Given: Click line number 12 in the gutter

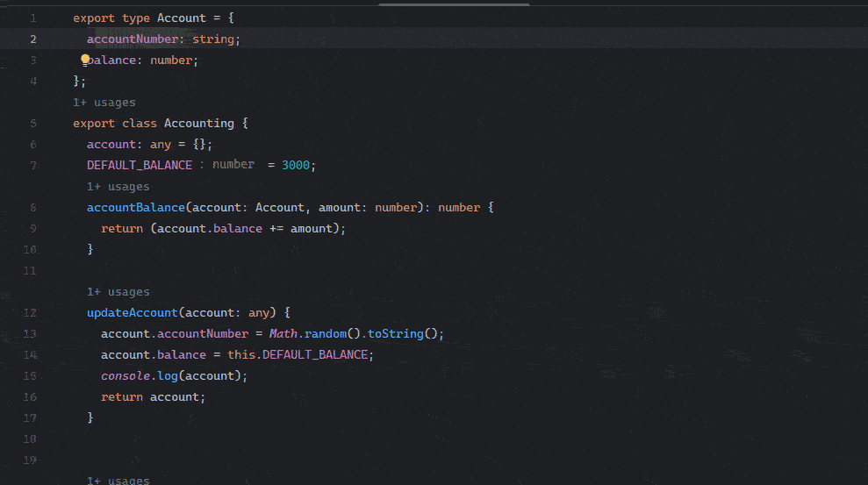Looking at the screenshot, I should (31, 313).
